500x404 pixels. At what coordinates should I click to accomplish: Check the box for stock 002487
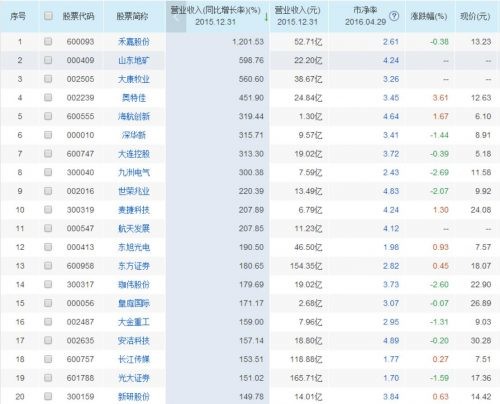click(x=48, y=321)
